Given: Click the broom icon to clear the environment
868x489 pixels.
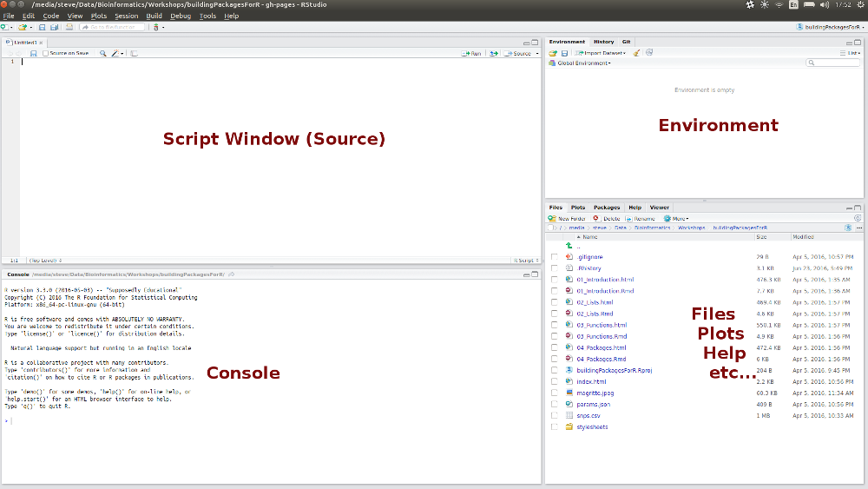Looking at the screenshot, I should [636, 53].
